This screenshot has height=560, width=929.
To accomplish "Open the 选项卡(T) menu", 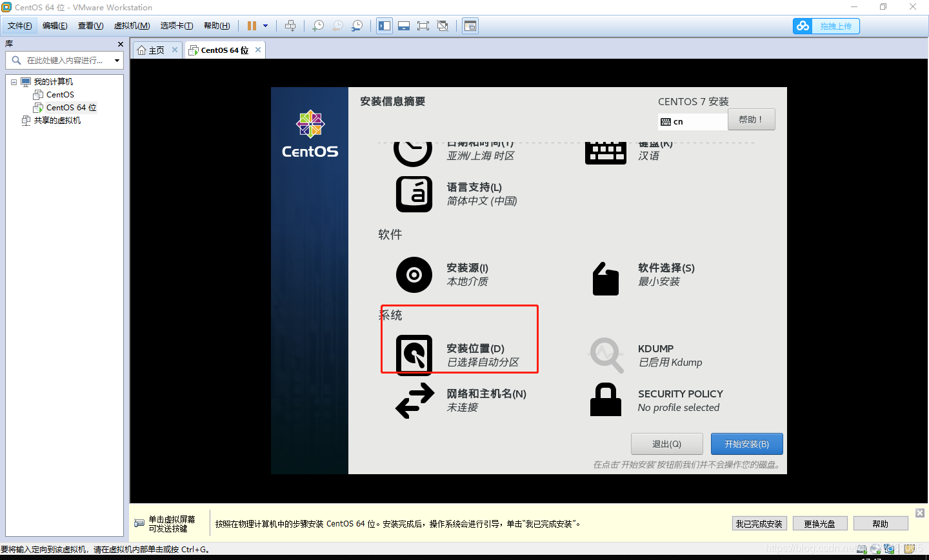I will (x=177, y=26).
